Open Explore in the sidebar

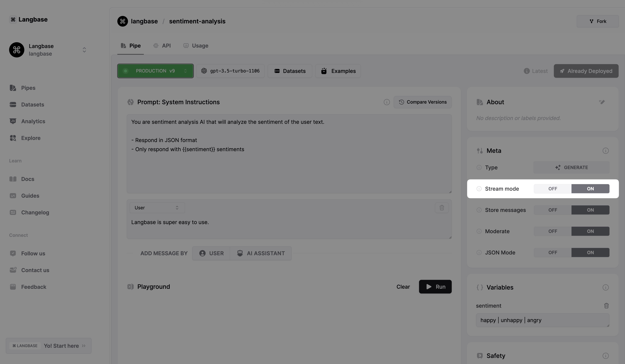click(31, 138)
